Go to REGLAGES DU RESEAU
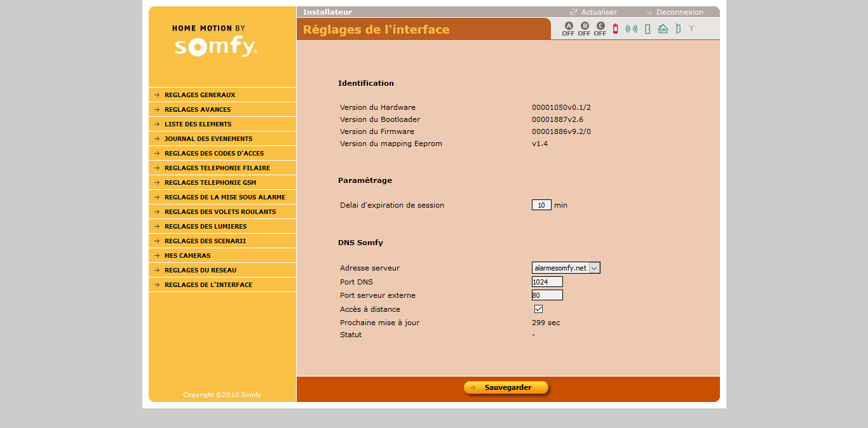Screen dimensions: 868x428 (222, 270)
